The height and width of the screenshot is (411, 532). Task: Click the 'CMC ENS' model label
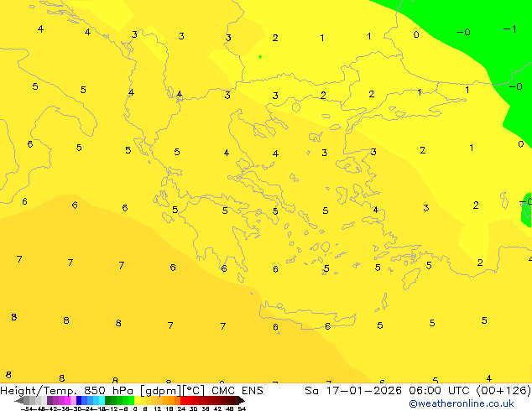coord(237,391)
